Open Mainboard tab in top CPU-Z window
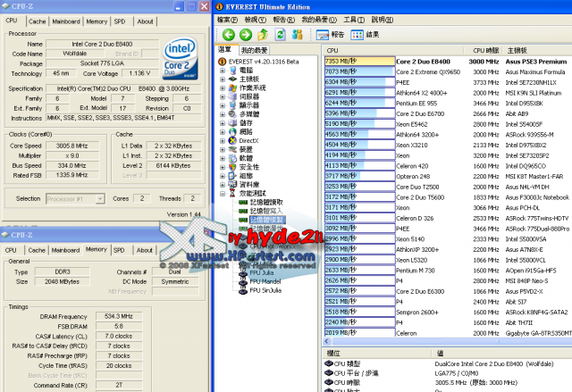Viewport: 572px width, 392px height. (66, 21)
